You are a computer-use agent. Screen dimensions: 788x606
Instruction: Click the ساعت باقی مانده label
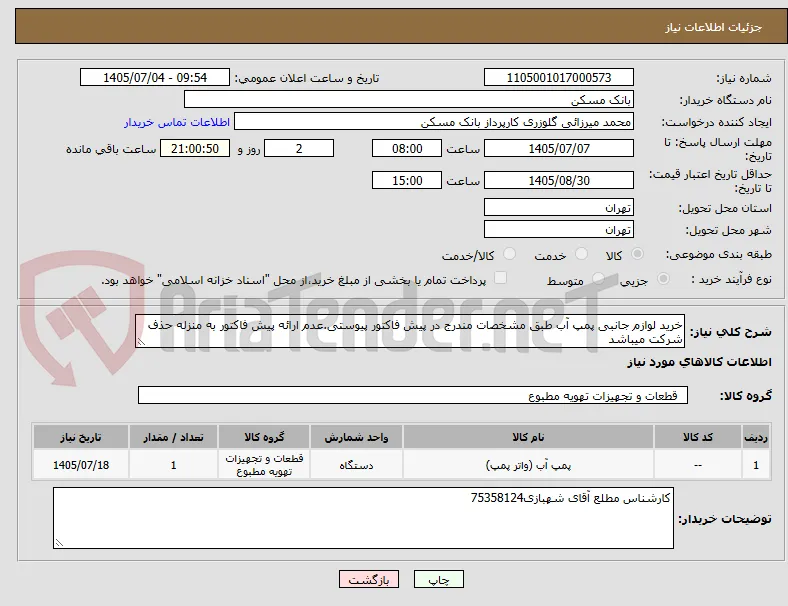pos(111,149)
